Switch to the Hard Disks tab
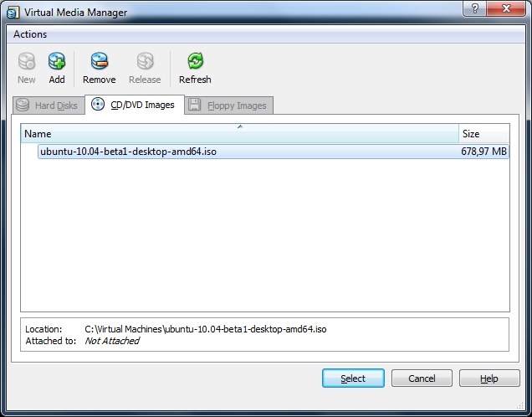The image size is (532, 417). (49, 106)
